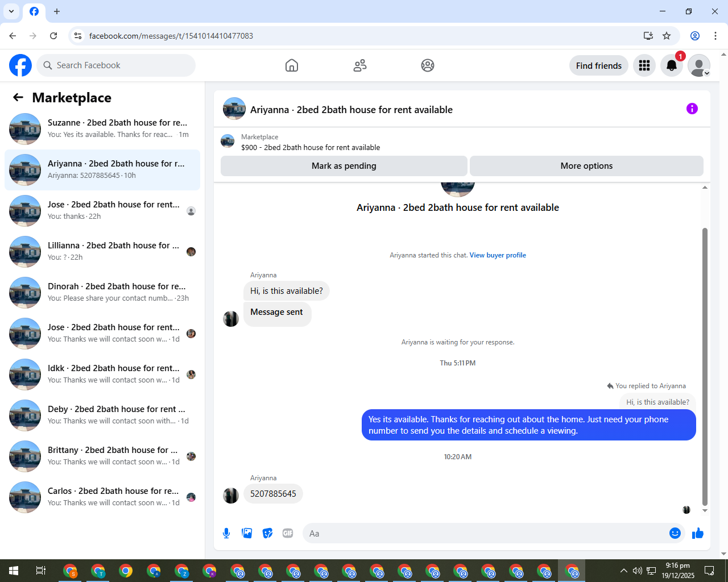The image size is (728, 582).
Task: Click the chat scrollbar up arrow
Action: [x=705, y=187]
